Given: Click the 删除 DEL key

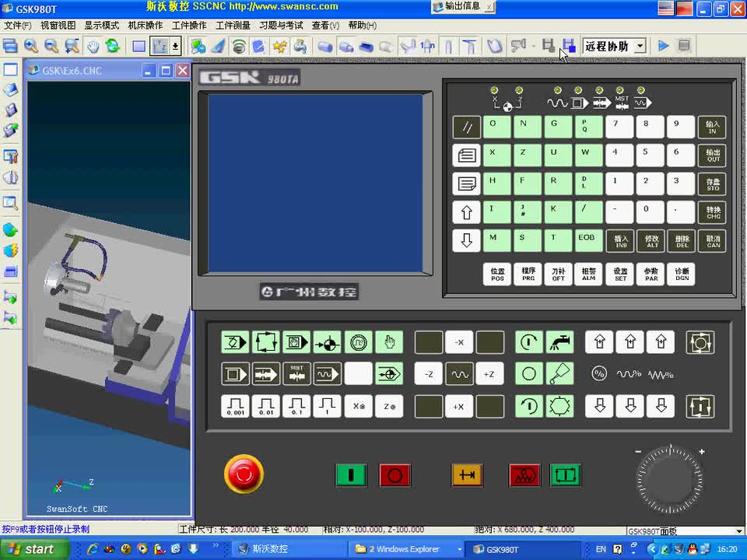Looking at the screenshot, I should pos(682,241).
